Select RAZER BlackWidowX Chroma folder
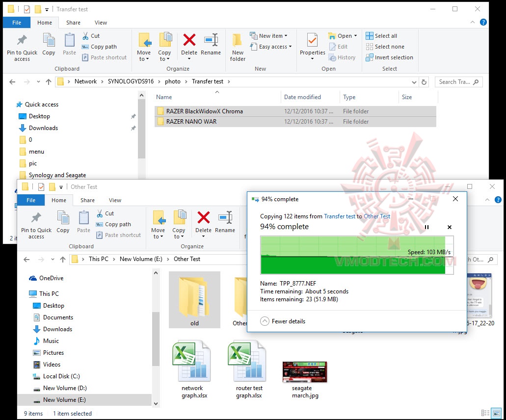This screenshot has width=506, height=420. 295,111
